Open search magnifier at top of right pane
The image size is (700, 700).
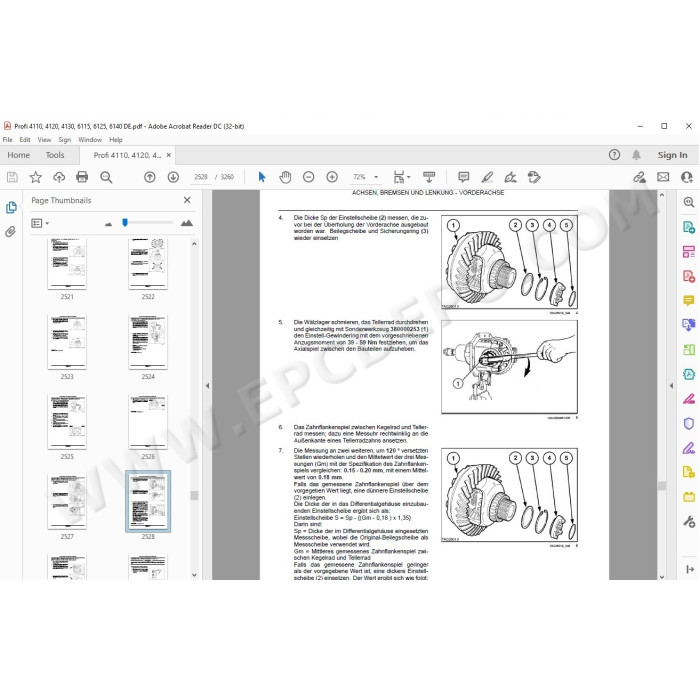click(x=689, y=202)
